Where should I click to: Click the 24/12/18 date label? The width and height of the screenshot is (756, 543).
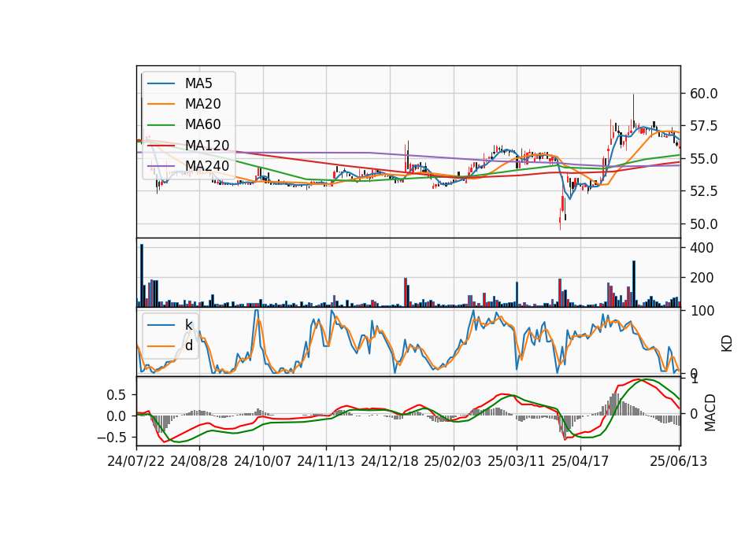pyautogui.click(x=390, y=461)
